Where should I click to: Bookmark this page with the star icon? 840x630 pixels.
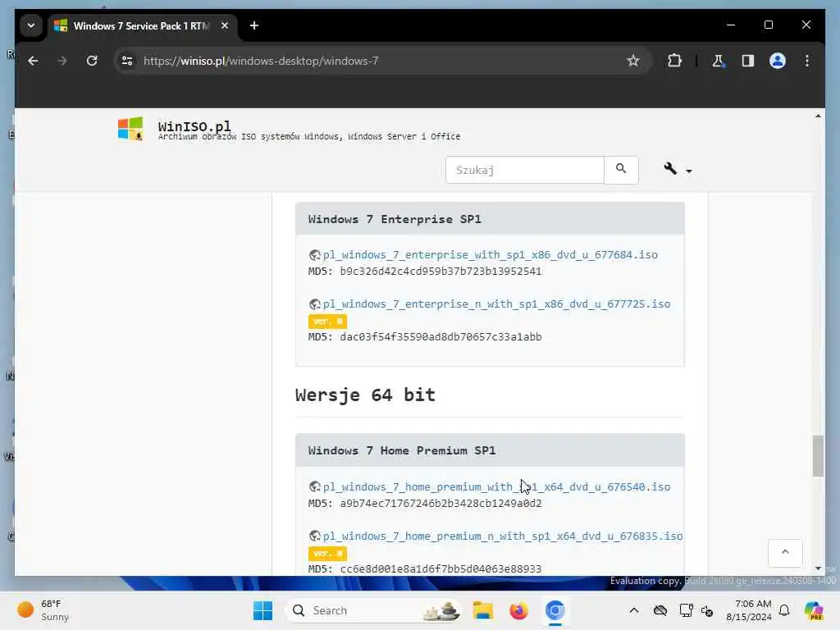tap(632, 61)
